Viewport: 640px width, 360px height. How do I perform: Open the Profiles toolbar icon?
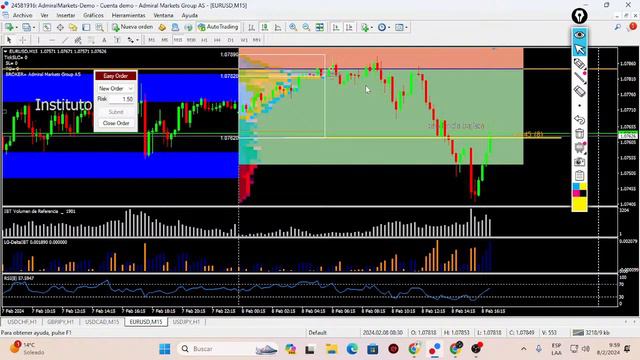pos(27,27)
